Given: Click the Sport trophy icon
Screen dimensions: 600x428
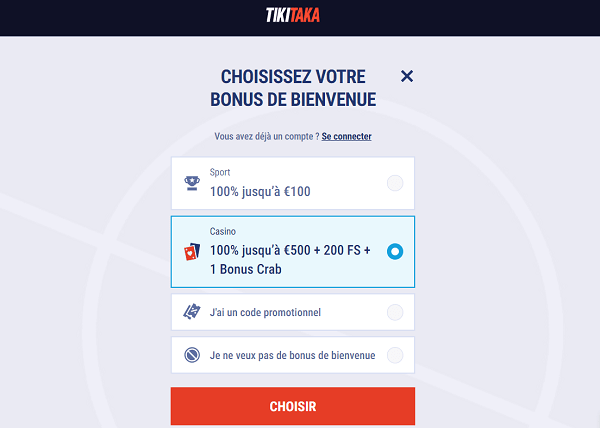Looking at the screenshot, I should pyautogui.click(x=192, y=183).
